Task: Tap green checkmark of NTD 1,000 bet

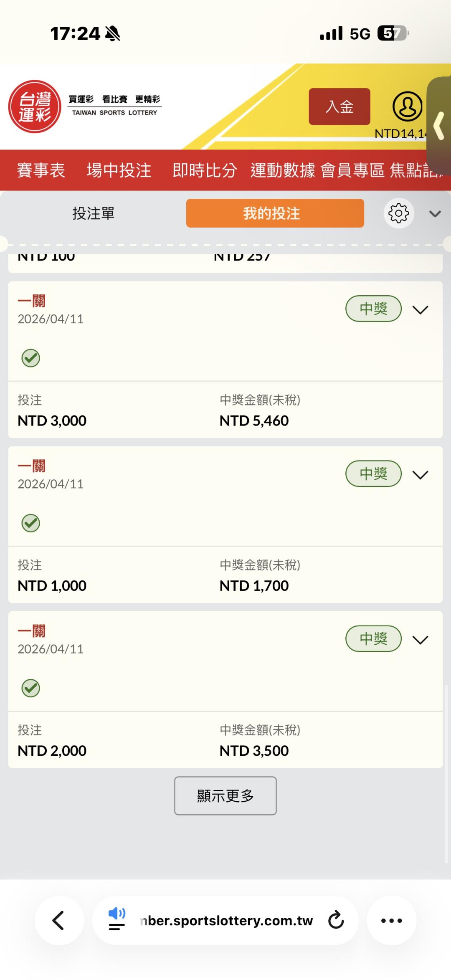Action: pos(30,523)
